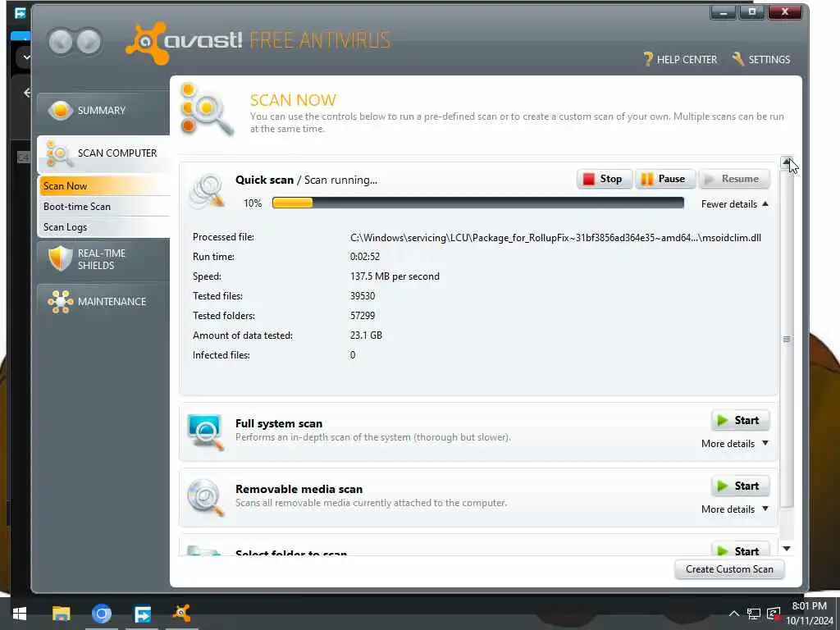The image size is (840, 630).
Task: Pause the quick scan
Action: pyautogui.click(x=664, y=179)
